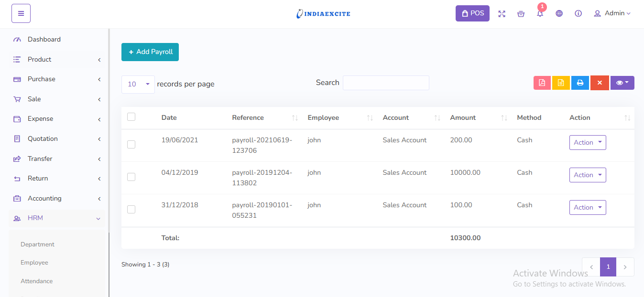Print the payroll table

580,83
